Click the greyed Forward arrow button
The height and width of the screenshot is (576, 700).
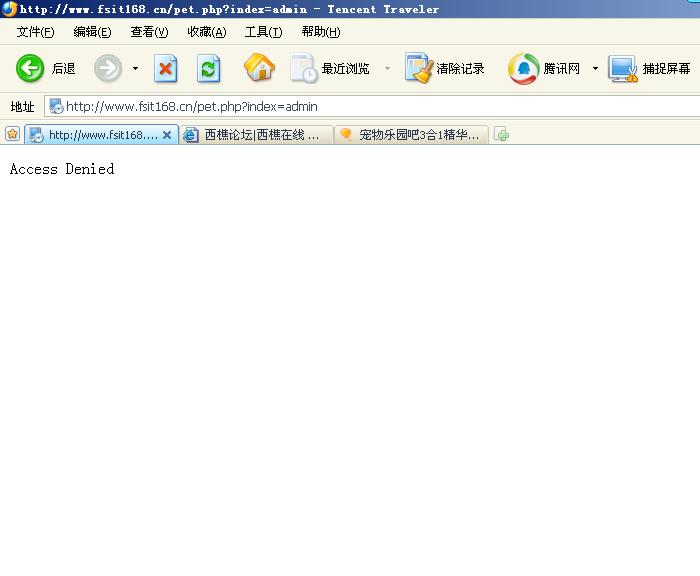pos(108,68)
